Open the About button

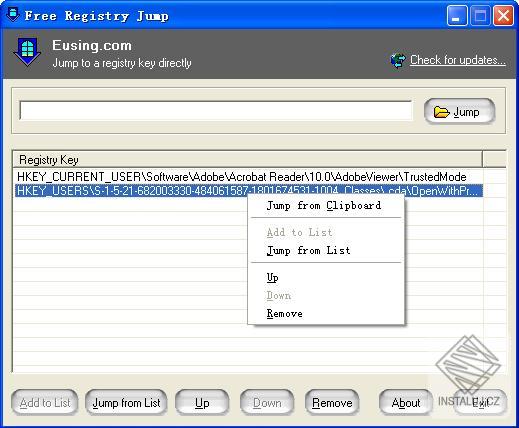406,403
